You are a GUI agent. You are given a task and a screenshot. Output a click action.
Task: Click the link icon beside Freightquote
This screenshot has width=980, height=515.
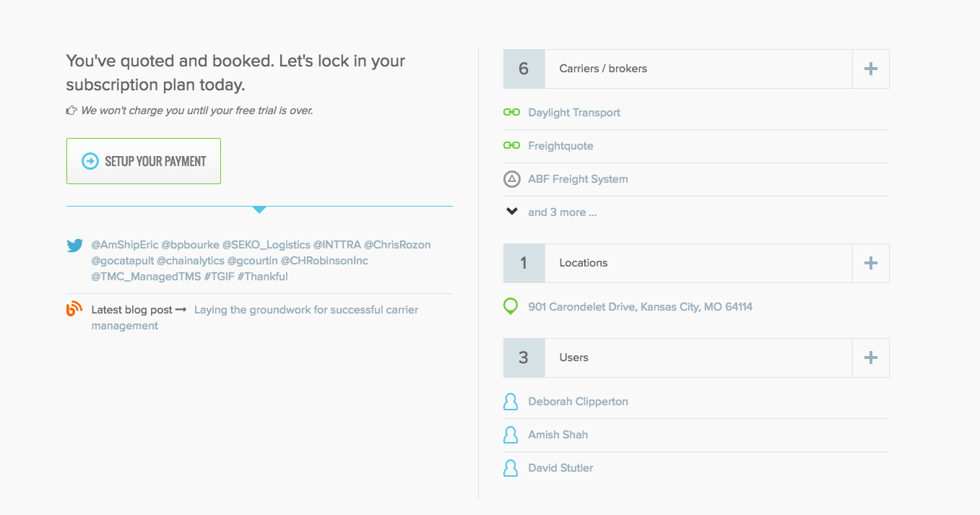(x=511, y=146)
